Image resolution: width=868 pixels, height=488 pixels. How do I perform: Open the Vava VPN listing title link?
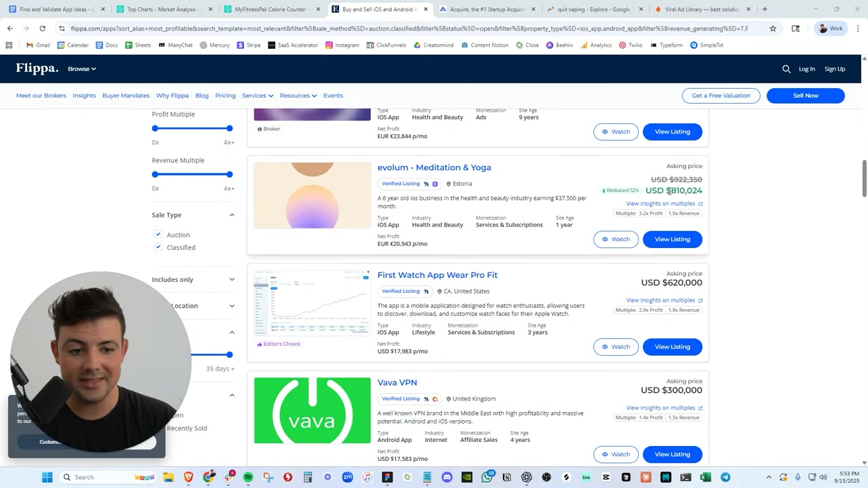[397, 383]
